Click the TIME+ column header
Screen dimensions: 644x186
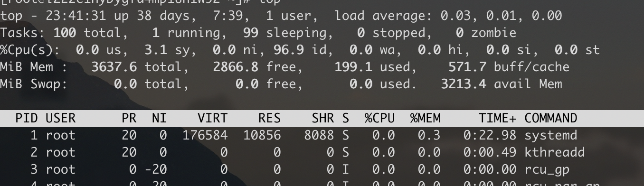tap(497, 118)
